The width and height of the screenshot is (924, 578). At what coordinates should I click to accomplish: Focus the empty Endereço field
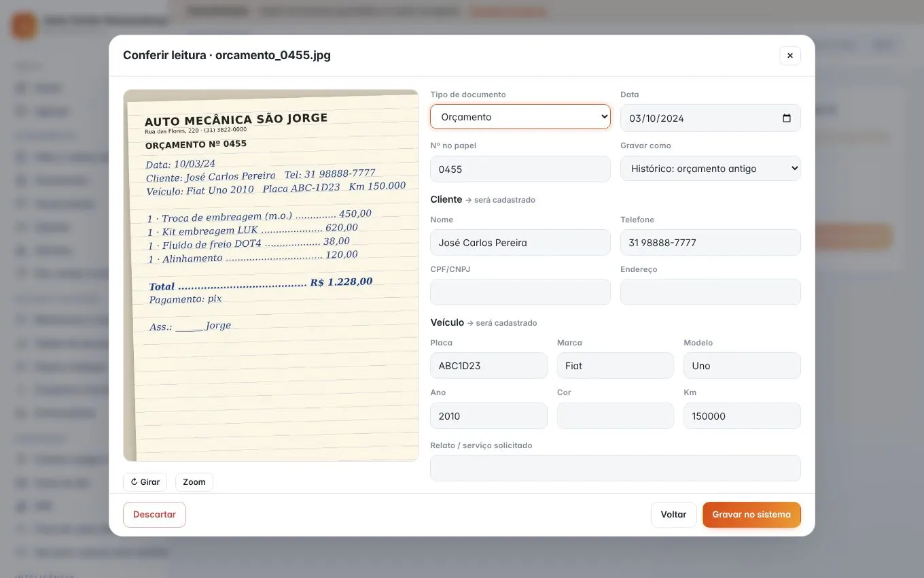pyautogui.click(x=711, y=292)
